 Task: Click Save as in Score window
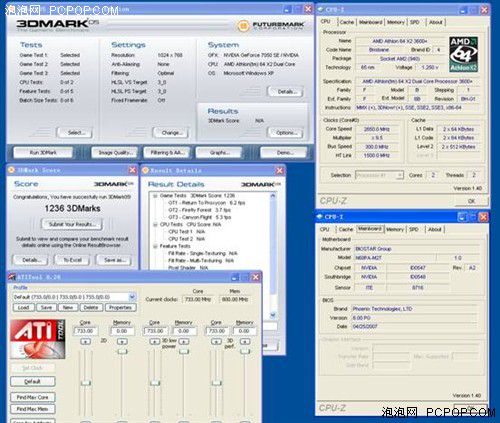pos(113,260)
